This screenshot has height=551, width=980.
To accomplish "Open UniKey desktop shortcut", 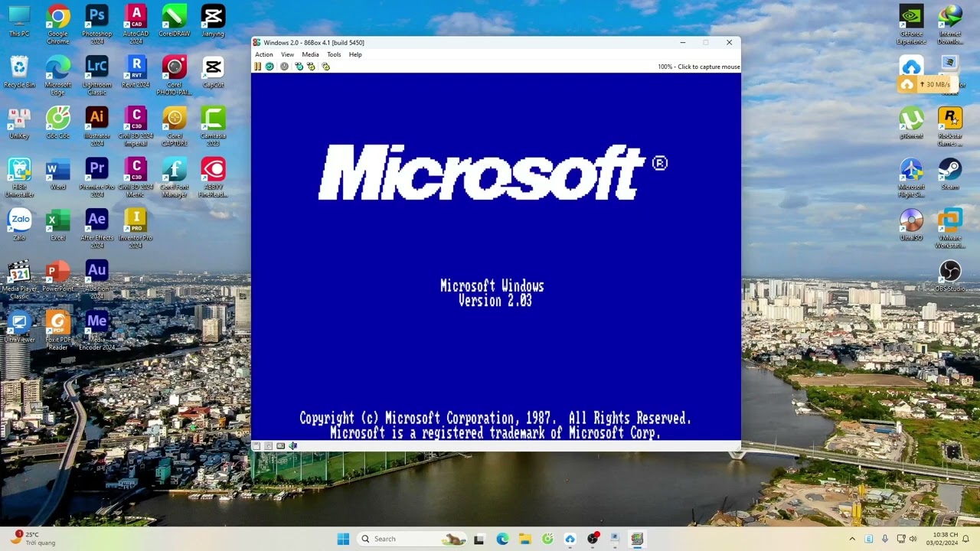I will point(19,123).
